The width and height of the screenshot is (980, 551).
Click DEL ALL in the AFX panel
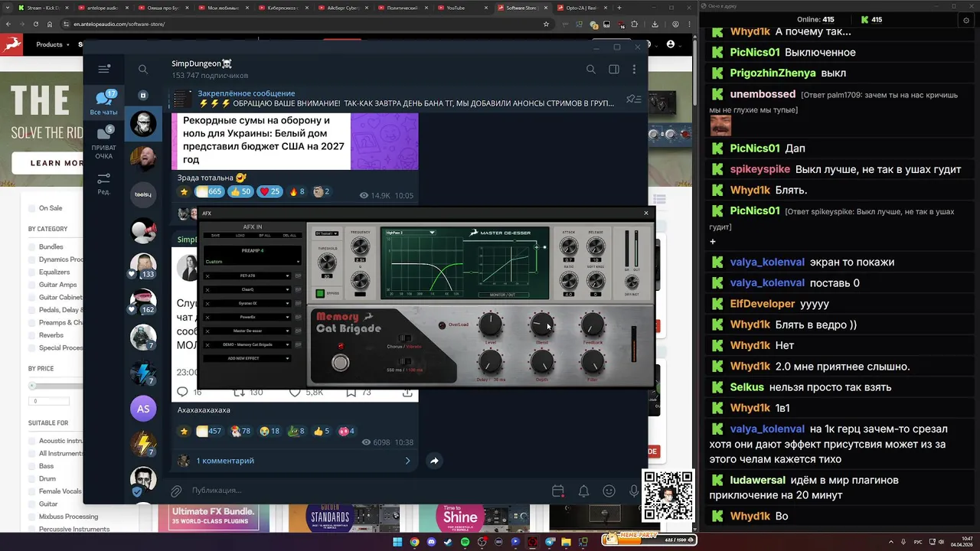(289, 236)
